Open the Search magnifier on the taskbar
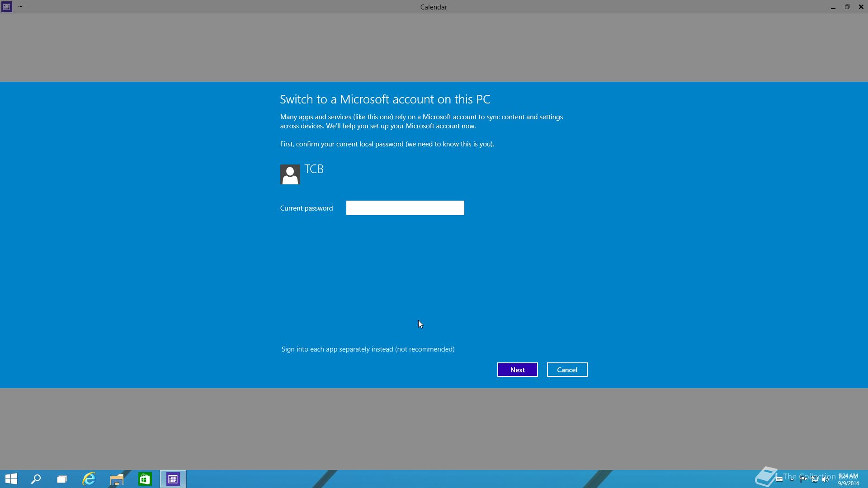 tap(36, 479)
